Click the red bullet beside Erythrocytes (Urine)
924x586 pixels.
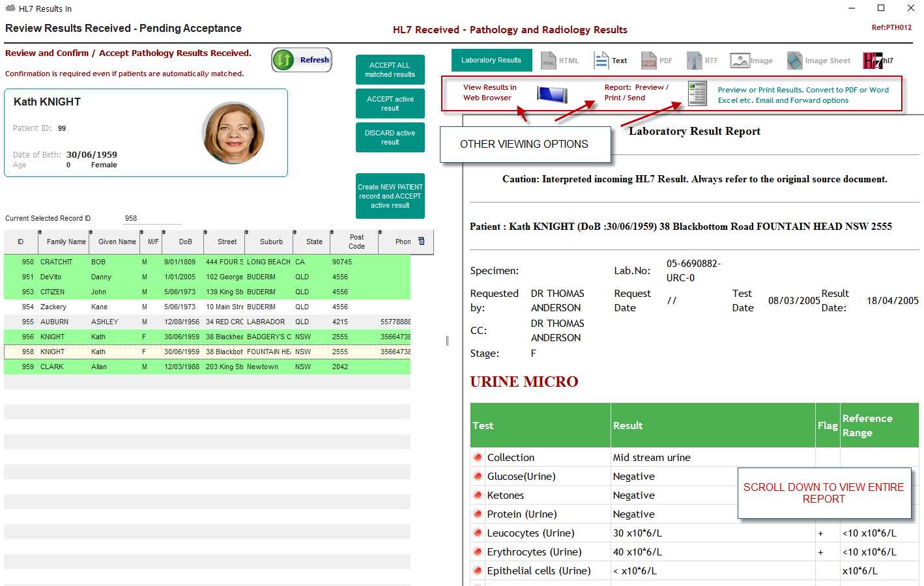[478, 551]
